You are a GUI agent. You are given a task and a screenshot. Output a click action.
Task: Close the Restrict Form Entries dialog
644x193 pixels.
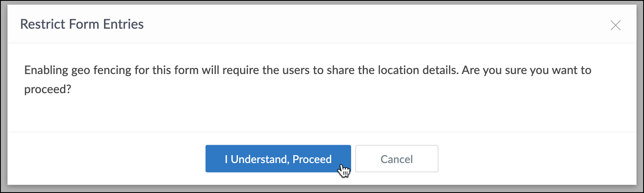tap(615, 25)
